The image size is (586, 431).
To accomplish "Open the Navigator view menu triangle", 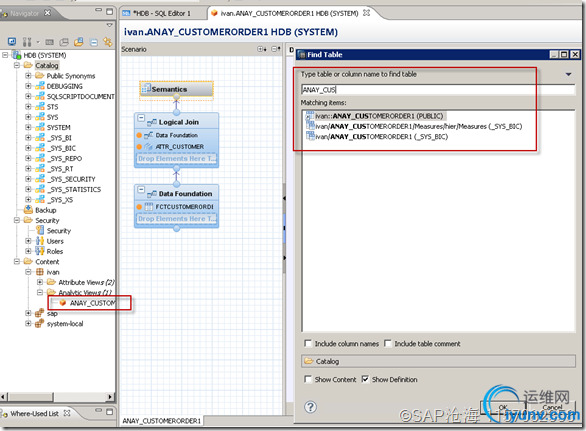I will 110,25.
